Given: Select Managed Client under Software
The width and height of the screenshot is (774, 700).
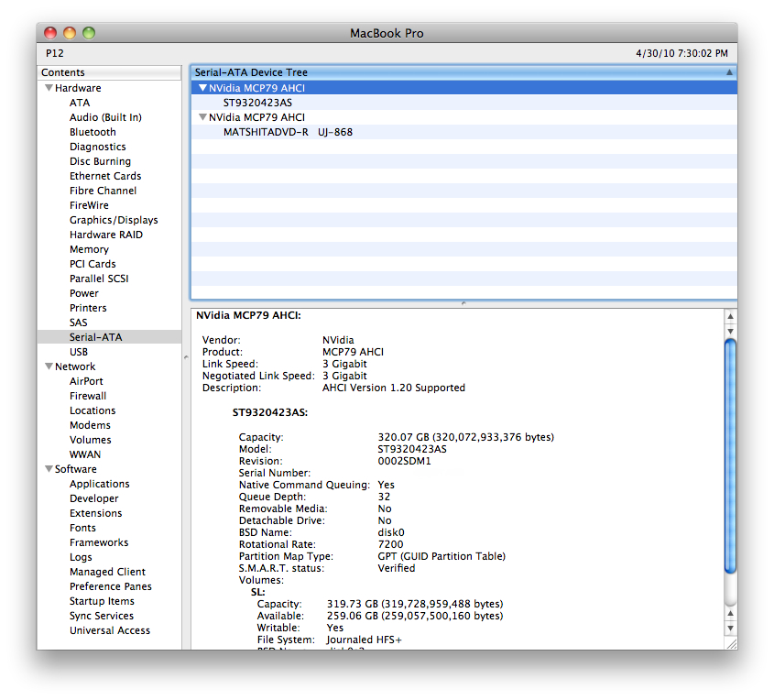Looking at the screenshot, I should 107,572.
